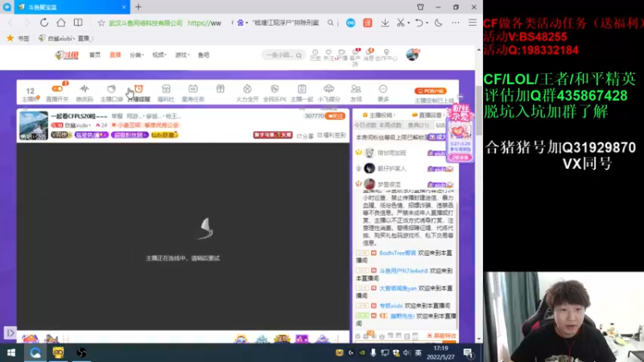Switch to the 今日点数 tab
This screenshot has width=644, height=362.
[365, 125]
